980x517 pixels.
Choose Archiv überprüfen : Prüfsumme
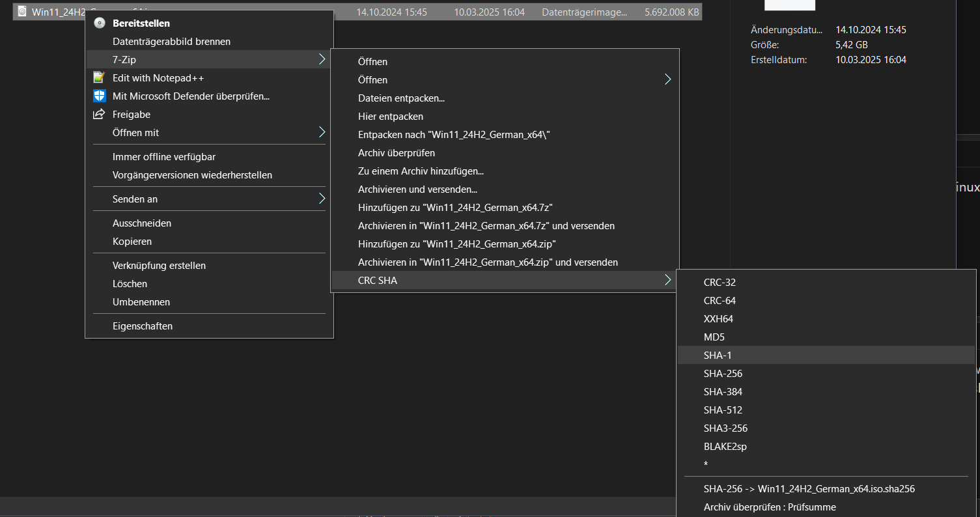(x=826, y=507)
